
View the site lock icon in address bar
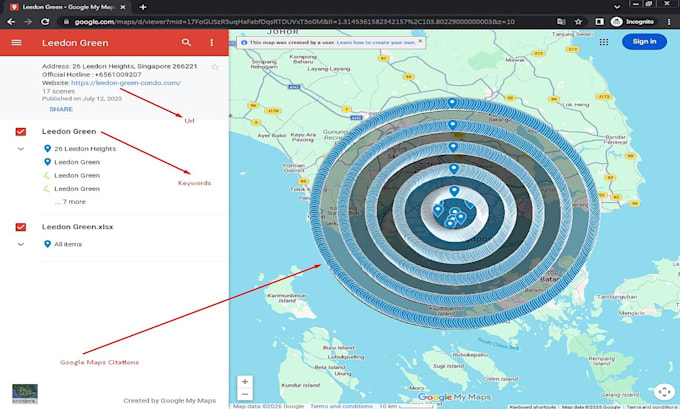(66, 22)
